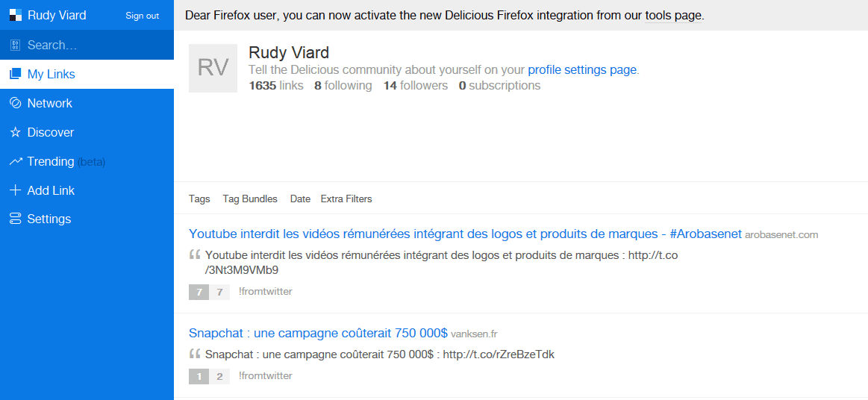Click the Delicious logo icon

(16, 16)
